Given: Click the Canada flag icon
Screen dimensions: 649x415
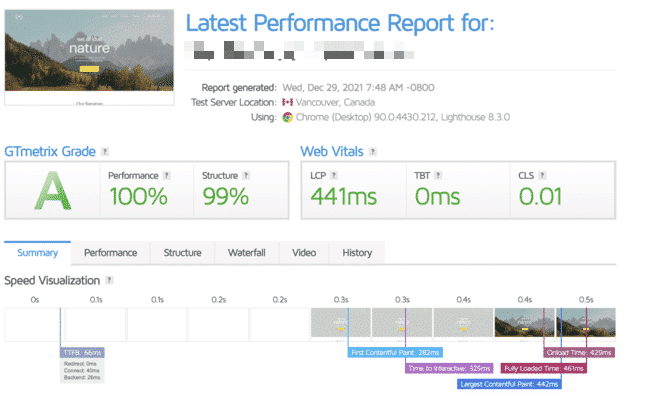Looking at the screenshot, I should 287,102.
